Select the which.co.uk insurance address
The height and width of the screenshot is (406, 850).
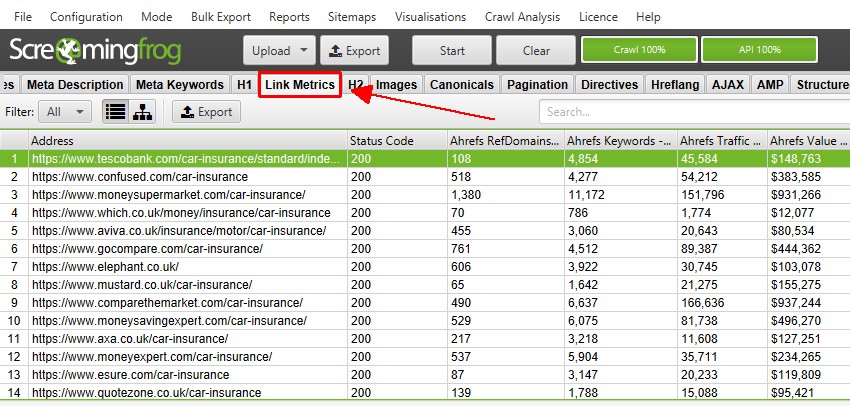[181, 212]
